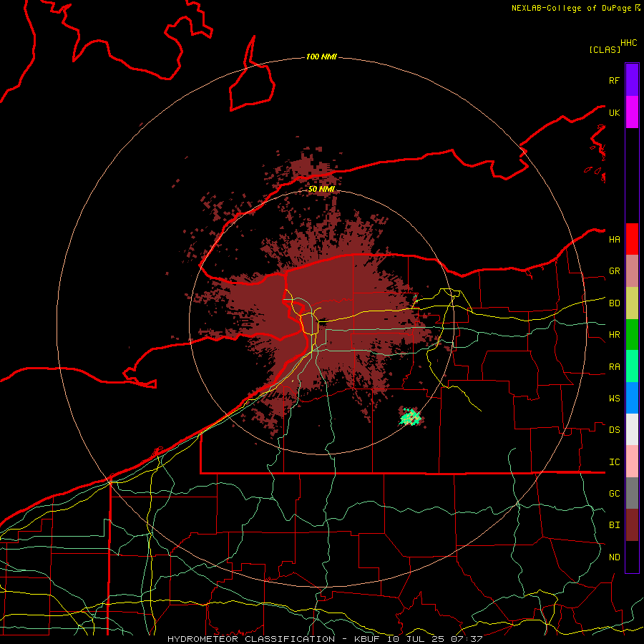Click the "[CLAS]" units label
Screen dimensions: 644x644
[x=605, y=49]
